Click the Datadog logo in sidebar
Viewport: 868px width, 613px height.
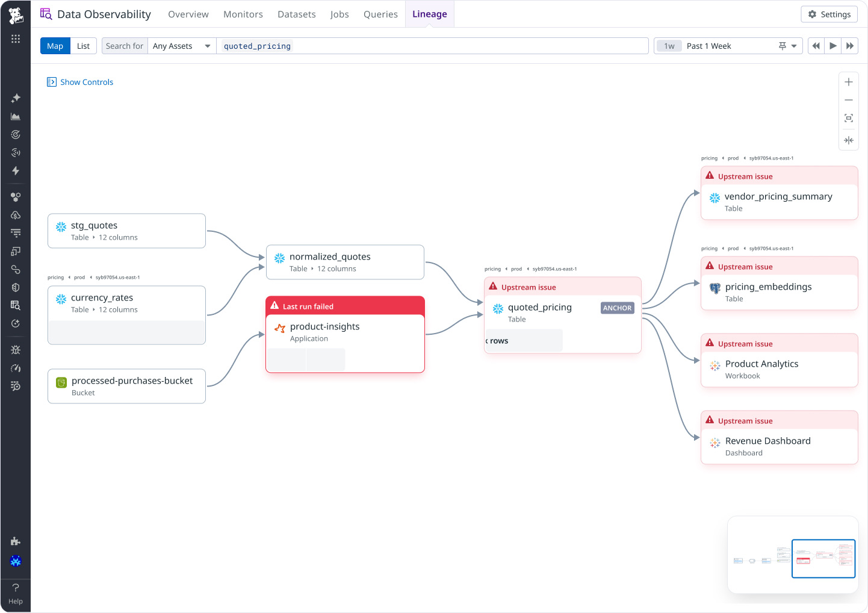[x=16, y=14]
